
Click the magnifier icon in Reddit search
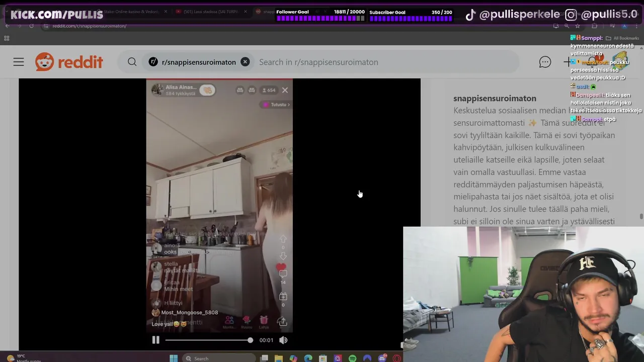[132, 62]
